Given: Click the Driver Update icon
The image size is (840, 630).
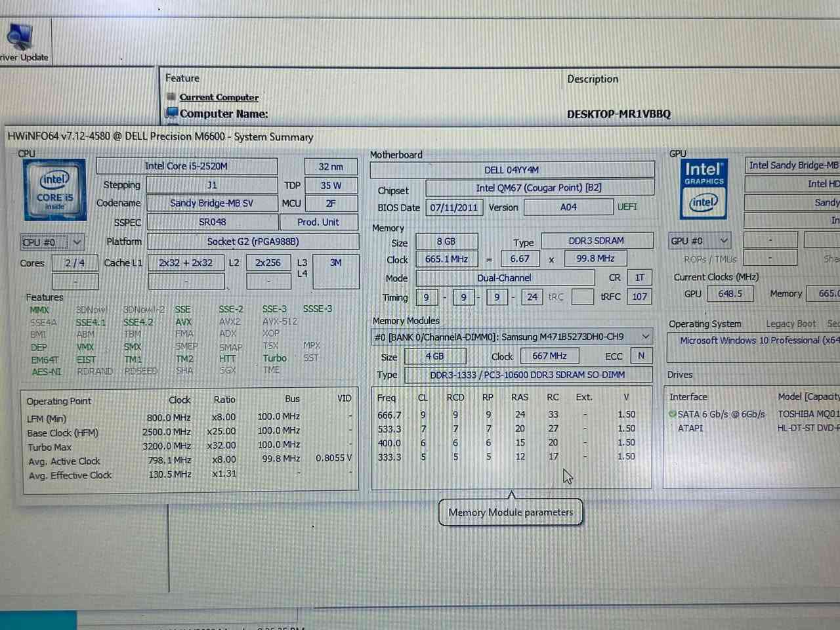Looking at the screenshot, I should coord(20,37).
